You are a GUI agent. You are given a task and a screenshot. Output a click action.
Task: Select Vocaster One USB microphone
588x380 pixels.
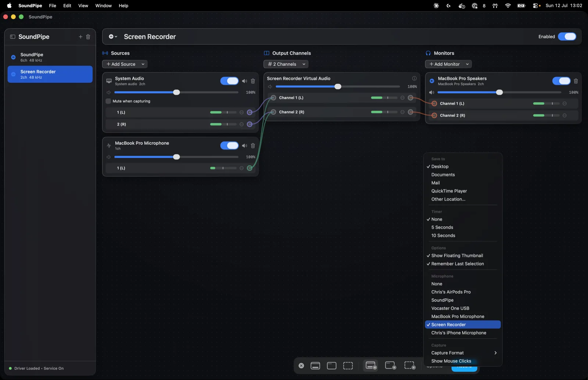tap(450, 308)
